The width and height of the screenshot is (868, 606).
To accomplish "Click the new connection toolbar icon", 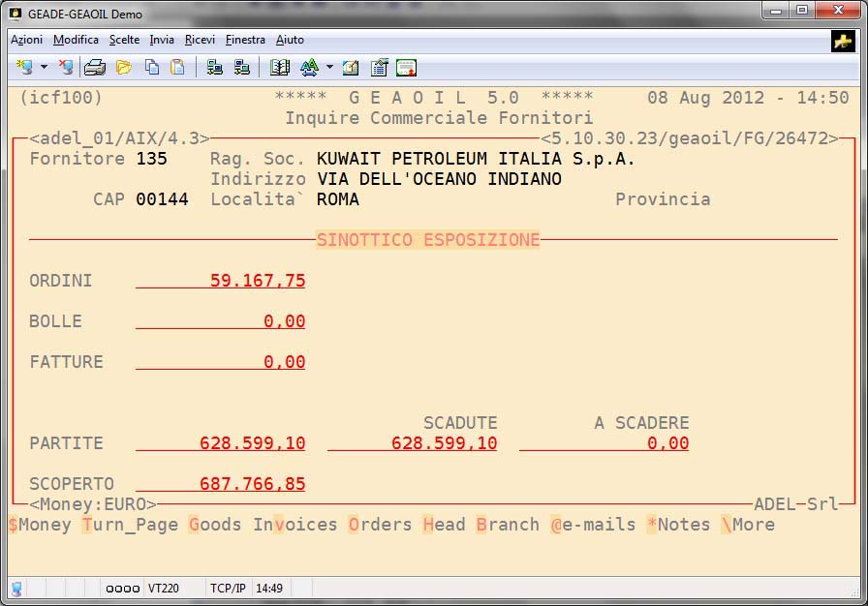I will point(25,68).
